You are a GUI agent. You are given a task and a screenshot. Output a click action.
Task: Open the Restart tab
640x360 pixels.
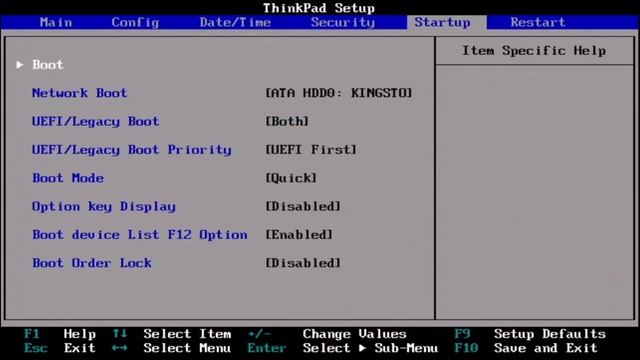538,22
